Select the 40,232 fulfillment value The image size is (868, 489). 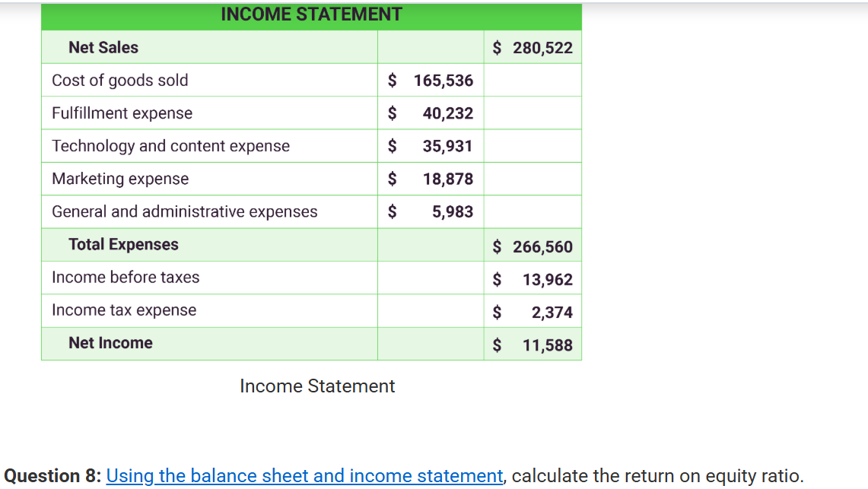tap(448, 113)
